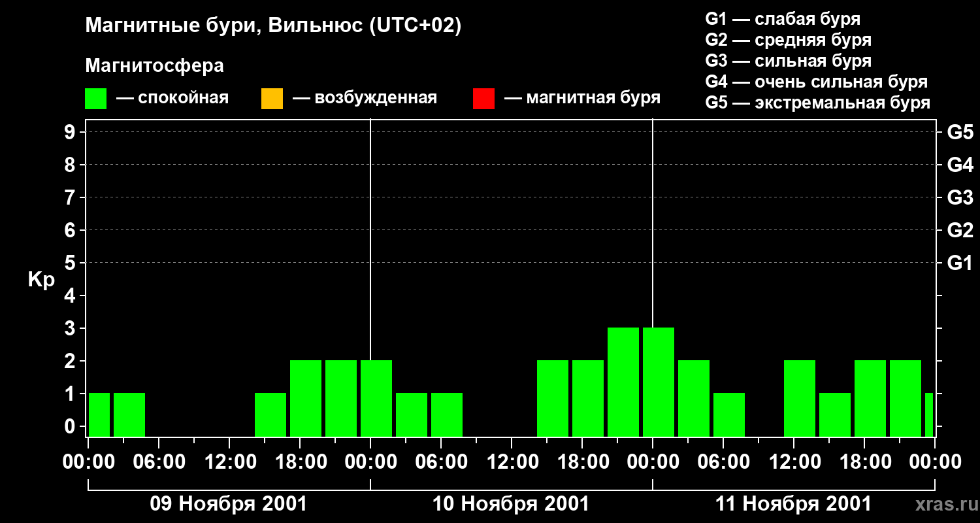Screen dimensions: 980x523
Task: Select the "10 Ноября 2001" date label
Action: (x=511, y=504)
